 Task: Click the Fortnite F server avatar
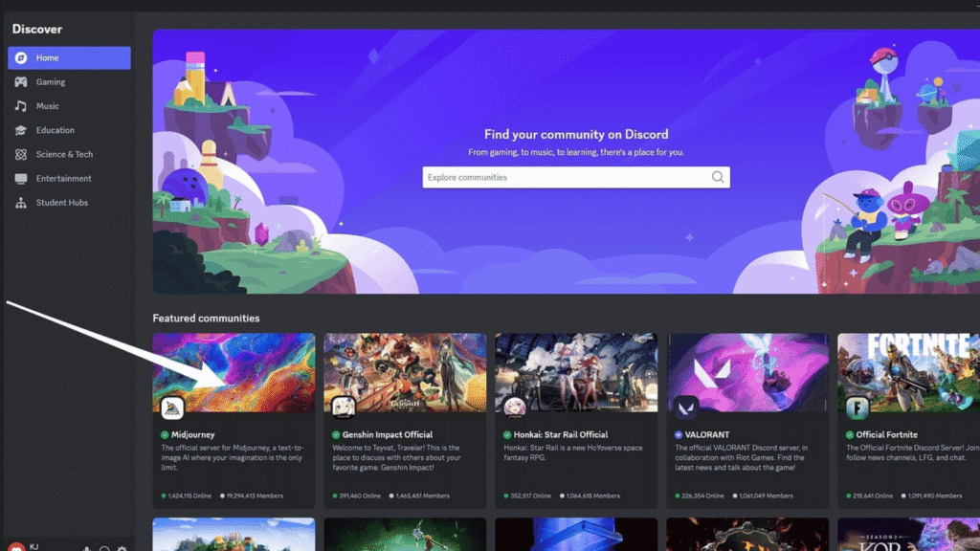pyautogui.click(x=857, y=408)
